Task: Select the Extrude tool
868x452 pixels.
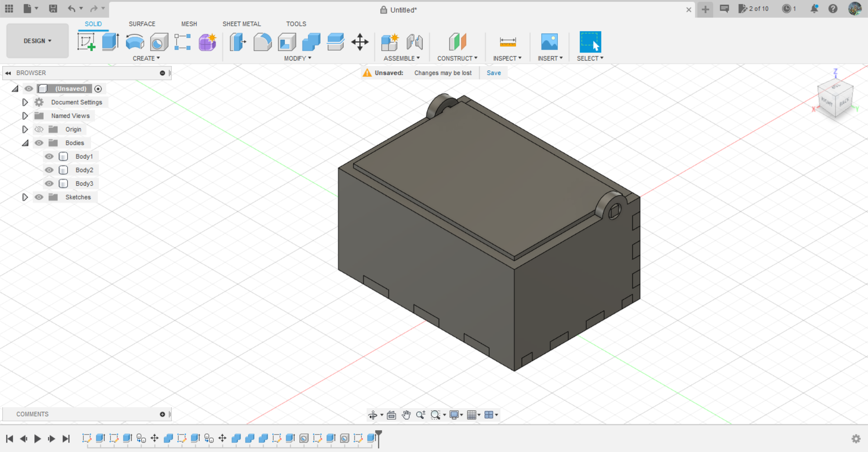Action: click(110, 42)
